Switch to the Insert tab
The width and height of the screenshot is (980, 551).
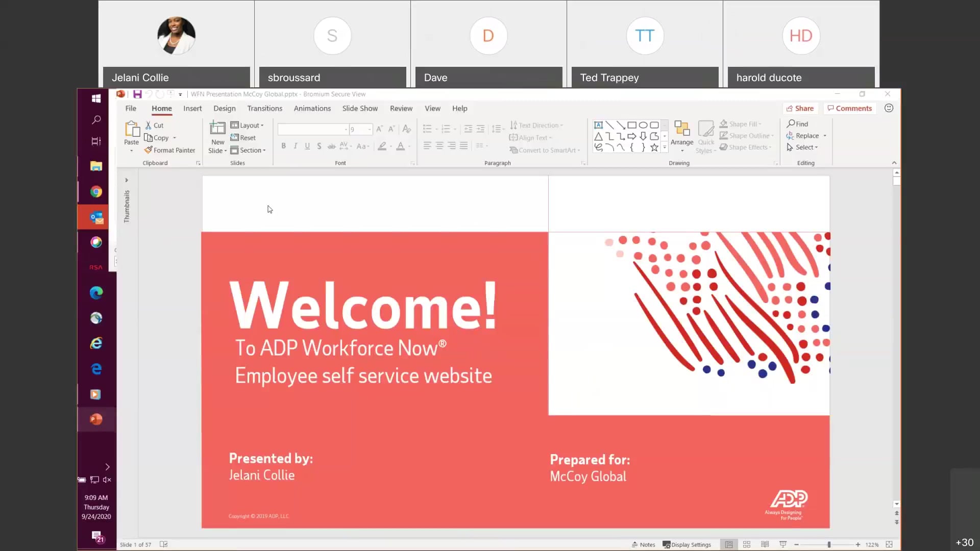[x=192, y=108]
